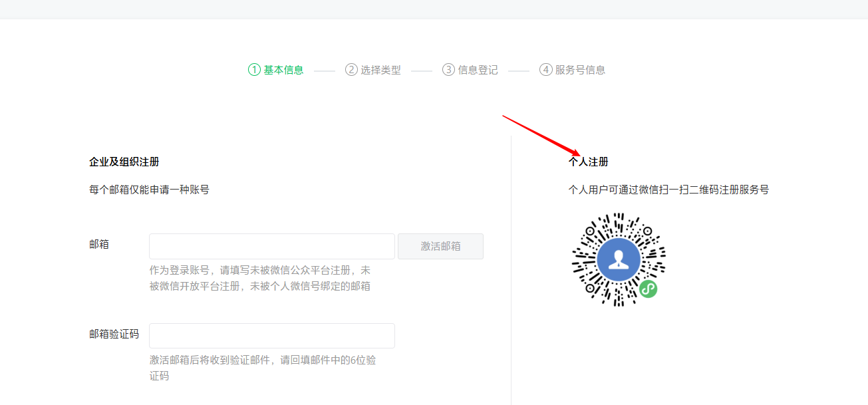This screenshot has height=405, width=868.
Task: Click the 个人注册 heading
Action: pos(589,162)
